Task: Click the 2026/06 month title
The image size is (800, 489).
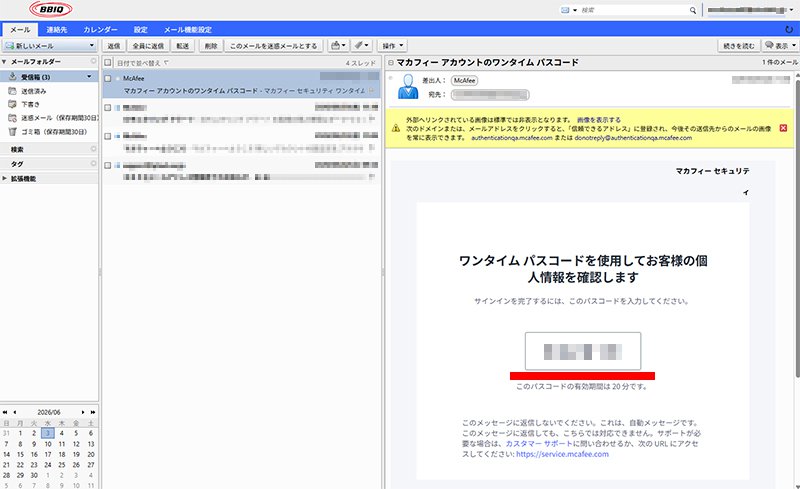Action: click(49, 412)
